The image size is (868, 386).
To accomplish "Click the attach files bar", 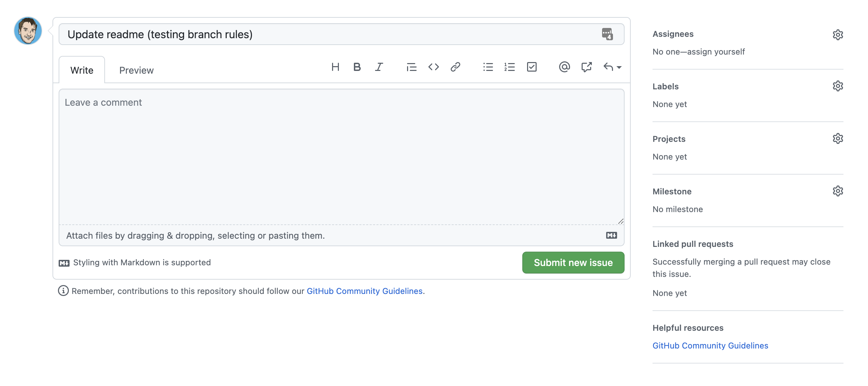I will click(341, 235).
